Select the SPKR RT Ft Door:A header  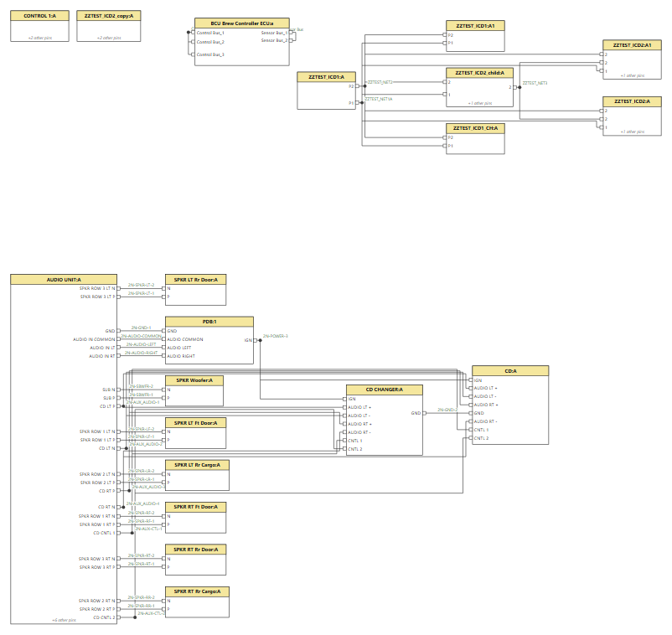(x=196, y=507)
